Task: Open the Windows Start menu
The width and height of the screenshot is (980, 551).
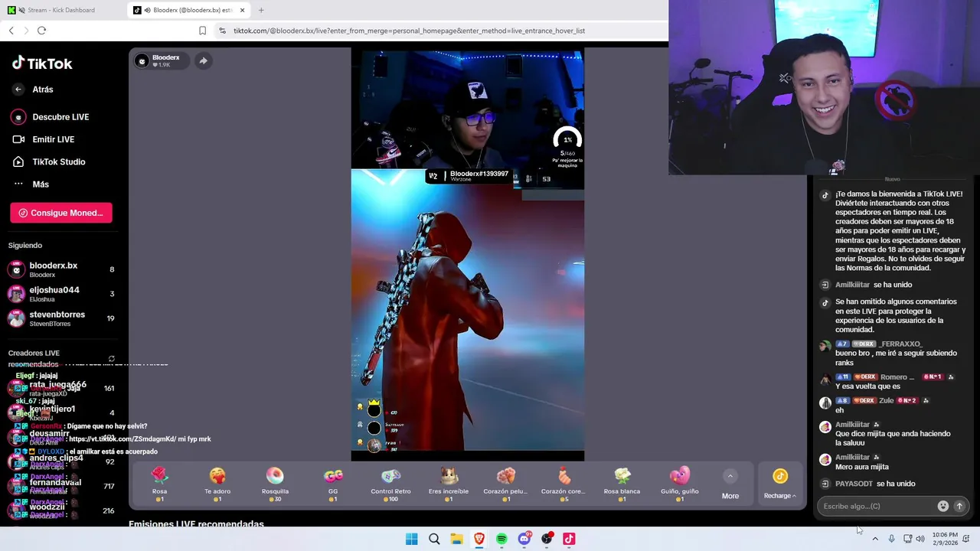Action: tap(412, 539)
